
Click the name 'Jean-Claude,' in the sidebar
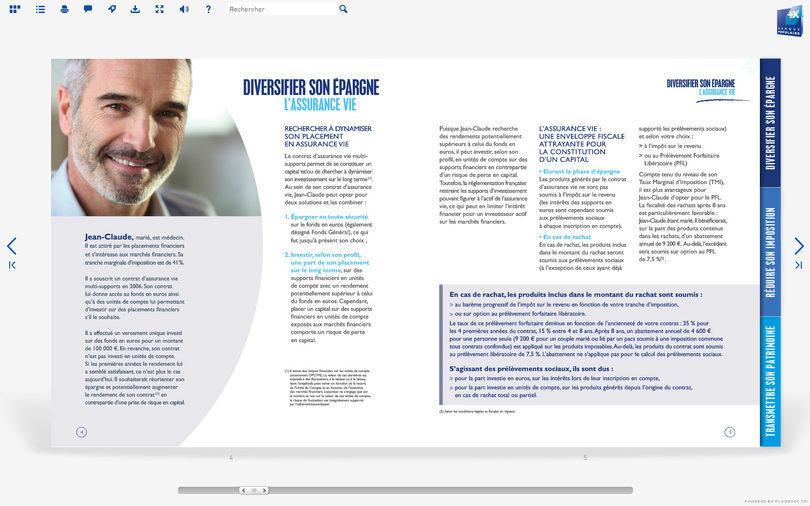109,237
